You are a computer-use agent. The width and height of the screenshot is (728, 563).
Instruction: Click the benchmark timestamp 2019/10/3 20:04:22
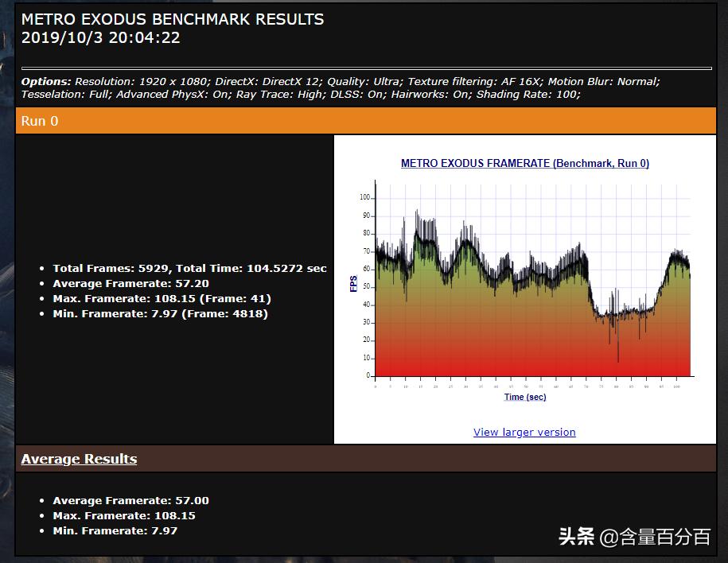click(x=100, y=37)
